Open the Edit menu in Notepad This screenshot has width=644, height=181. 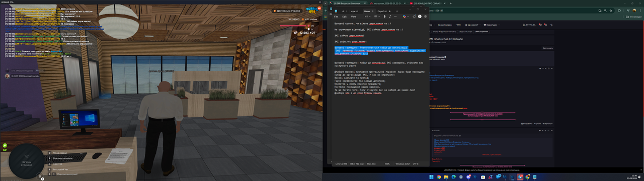345,17
